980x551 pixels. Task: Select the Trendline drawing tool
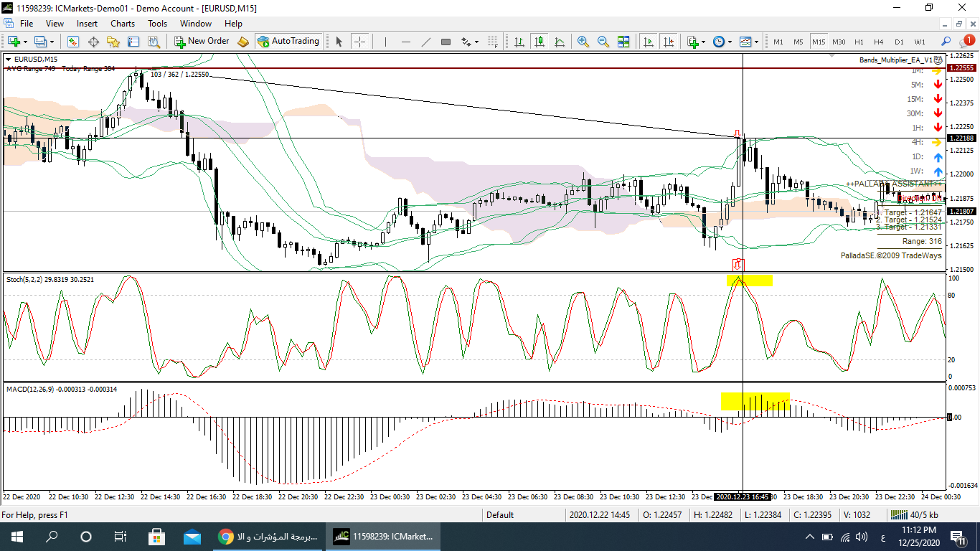click(425, 42)
